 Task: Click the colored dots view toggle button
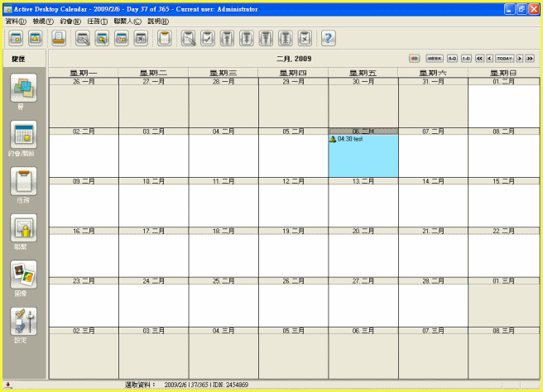pos(414,58)
